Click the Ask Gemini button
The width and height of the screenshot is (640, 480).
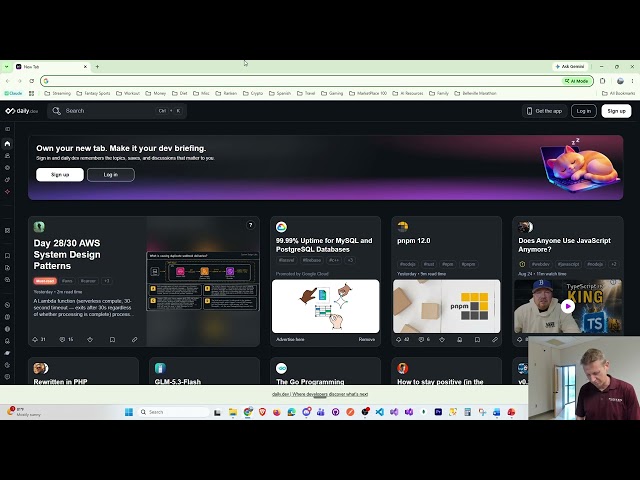(570, 67)
